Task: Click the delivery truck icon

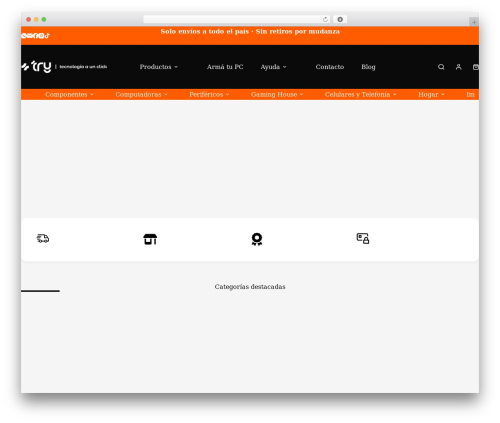Action: click(43, 238)
